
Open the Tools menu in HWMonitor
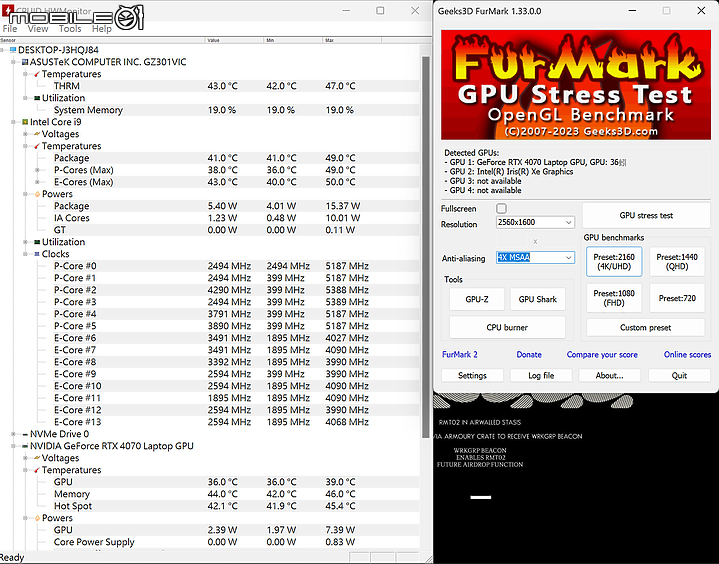70,28
